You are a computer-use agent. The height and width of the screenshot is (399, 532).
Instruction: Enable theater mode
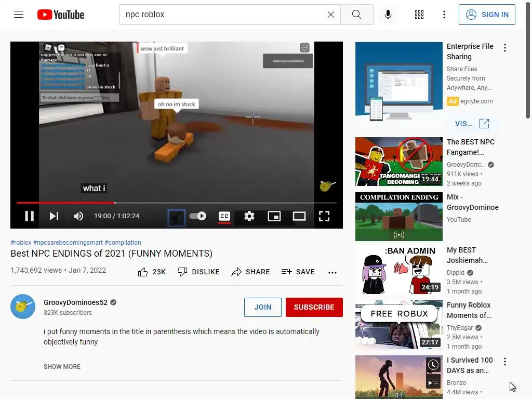pyautogui.click(x=299, y=216)
